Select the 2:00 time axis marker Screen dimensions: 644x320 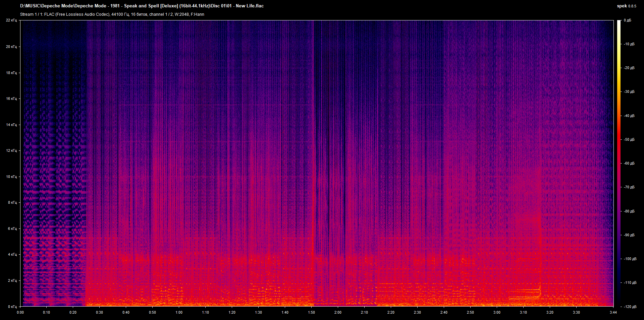pos(338,312)
